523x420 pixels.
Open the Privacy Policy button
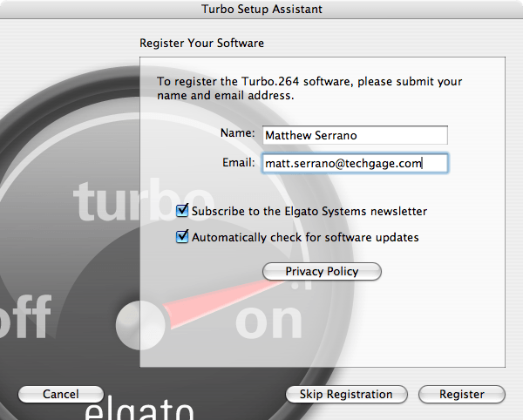click(x=322, y=271)
